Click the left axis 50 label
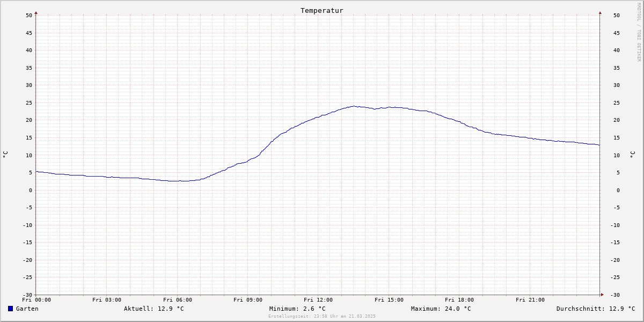The image size is (644, 322). click(29, 15)
